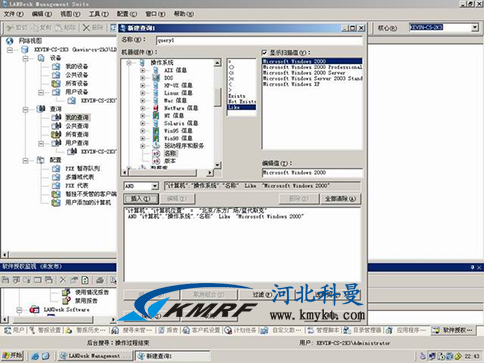Select the NetWare 信息 component icon

[x=156, y=108]
